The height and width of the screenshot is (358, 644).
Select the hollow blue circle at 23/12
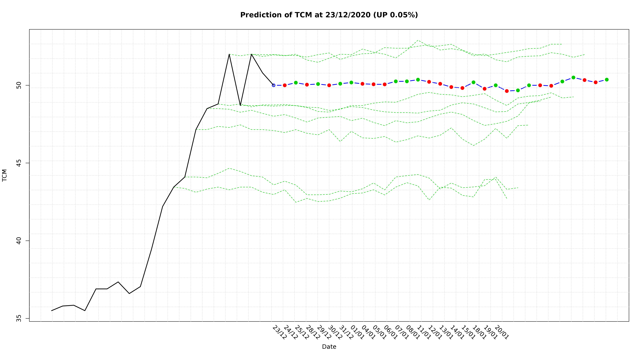tap(273, 85)
